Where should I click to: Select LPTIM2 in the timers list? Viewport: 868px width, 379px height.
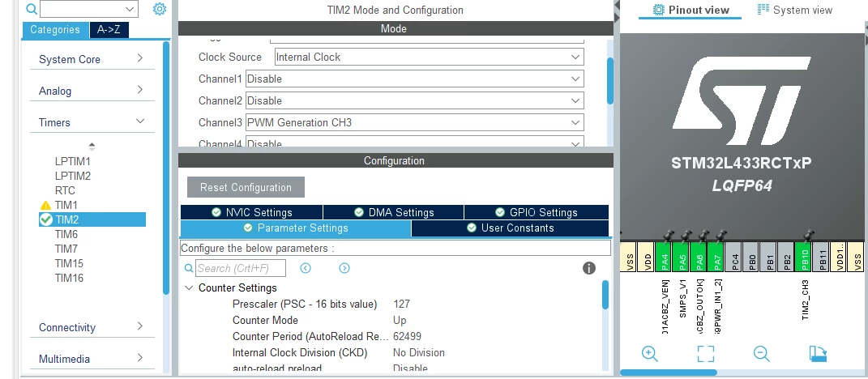(x=72, y=176)
